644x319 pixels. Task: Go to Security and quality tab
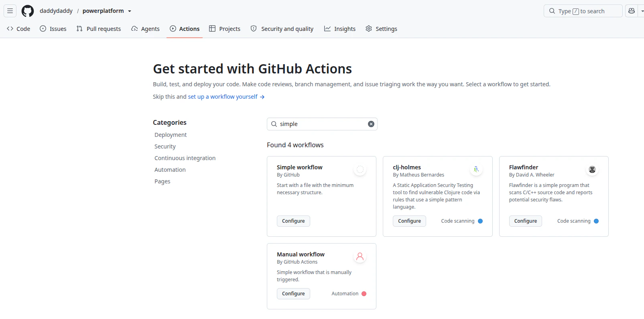[x=282, y=29]
